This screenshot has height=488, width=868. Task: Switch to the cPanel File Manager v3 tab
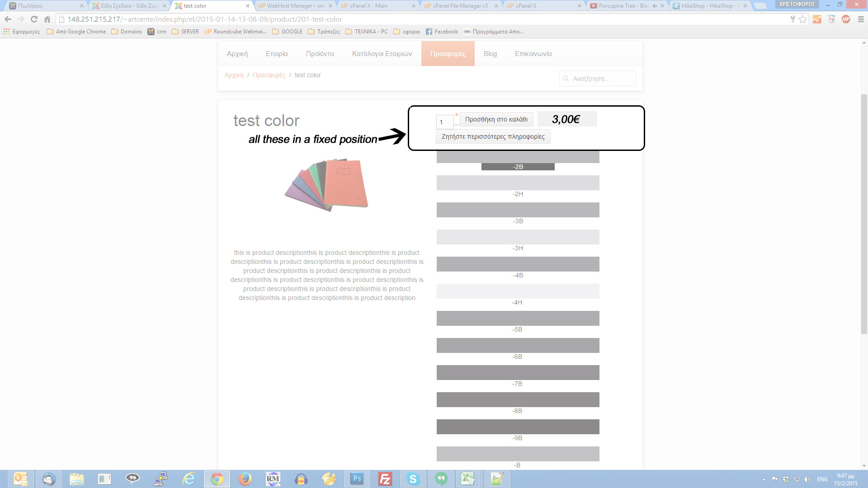point(460,6)
